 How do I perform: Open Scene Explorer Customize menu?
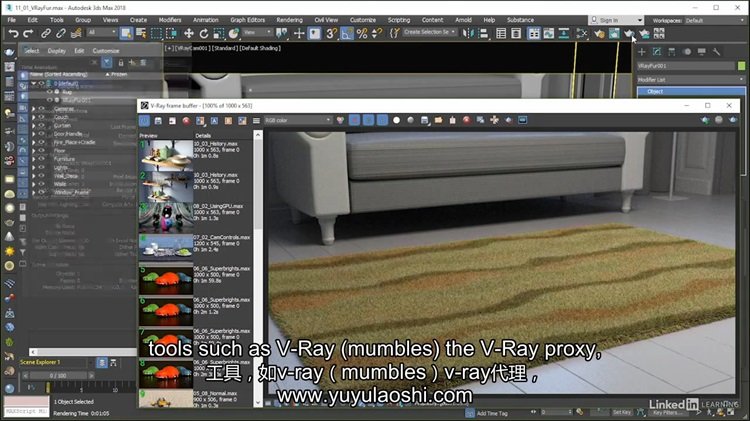click(106, 51)
